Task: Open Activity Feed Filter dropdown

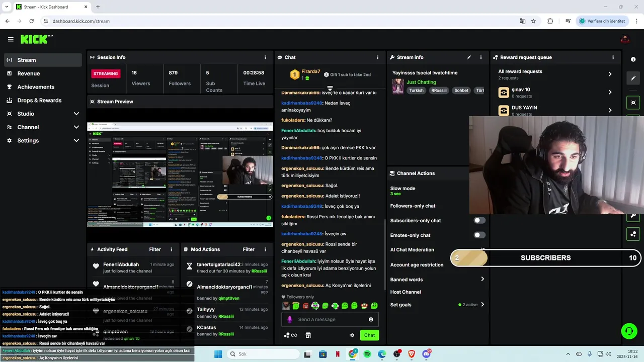Action: [155, 249]
